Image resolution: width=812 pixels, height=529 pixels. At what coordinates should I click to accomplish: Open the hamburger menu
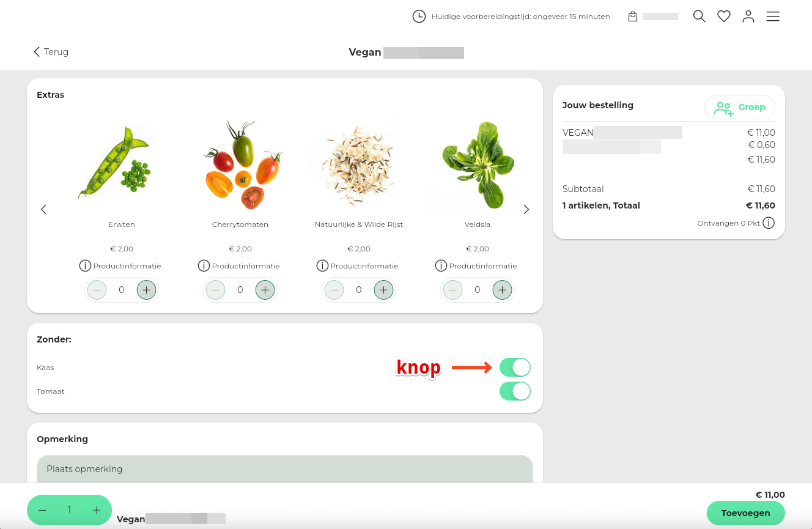pyautogui.click(x=773, y=17)
